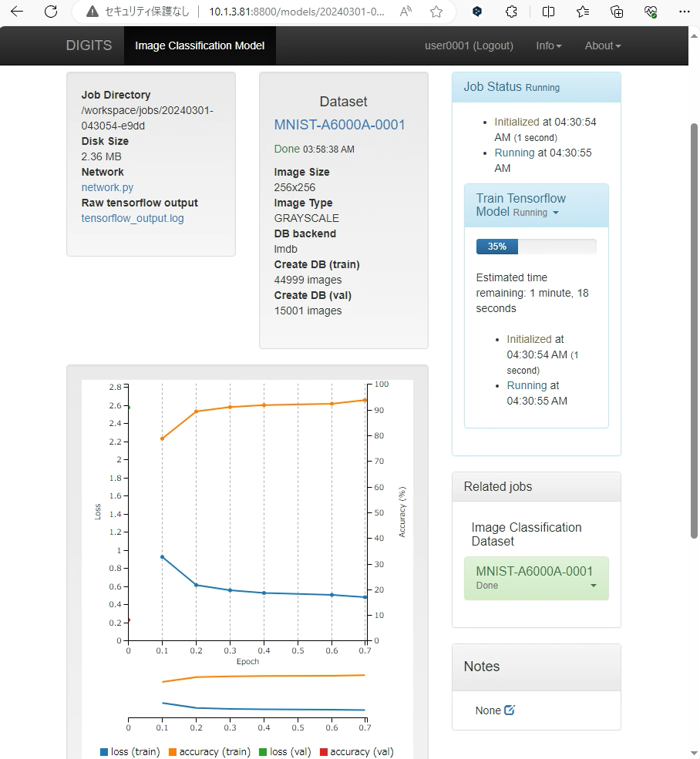Toggle accuracy (train) legend entry
The image size is (700, 759).
209,751
